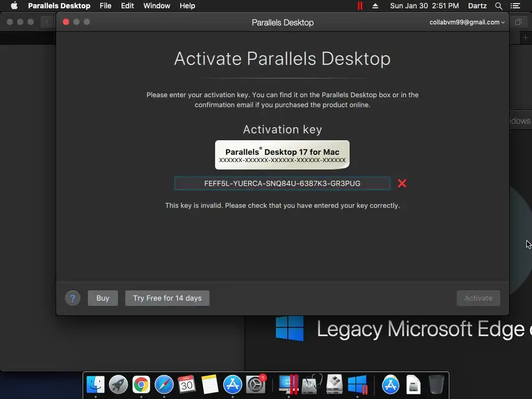Click the 'Activate Parallels Desktop' heading

pos(282,59)
